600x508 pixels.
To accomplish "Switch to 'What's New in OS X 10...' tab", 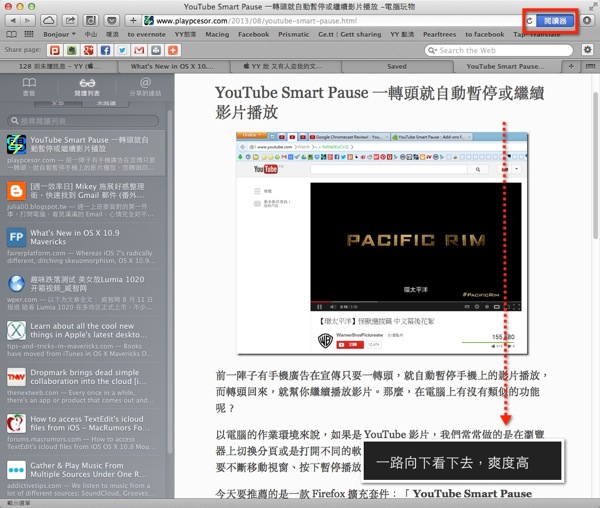I will tap(172, 67).
